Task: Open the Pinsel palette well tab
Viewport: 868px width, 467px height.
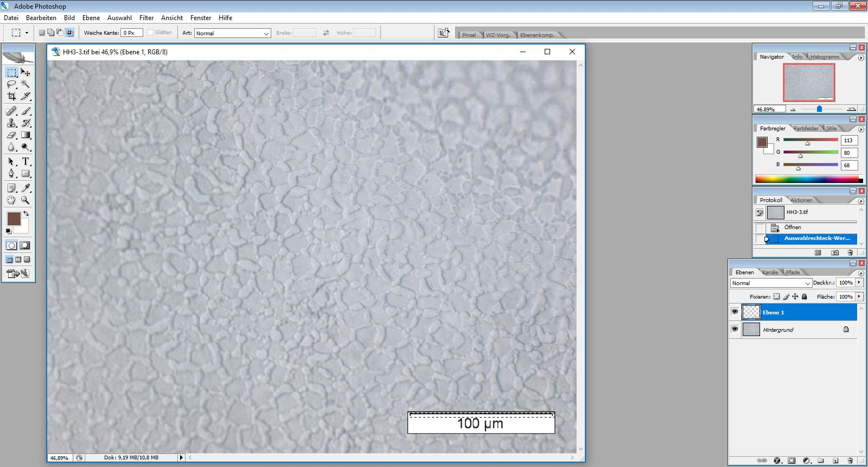Action: pos(469,35)
